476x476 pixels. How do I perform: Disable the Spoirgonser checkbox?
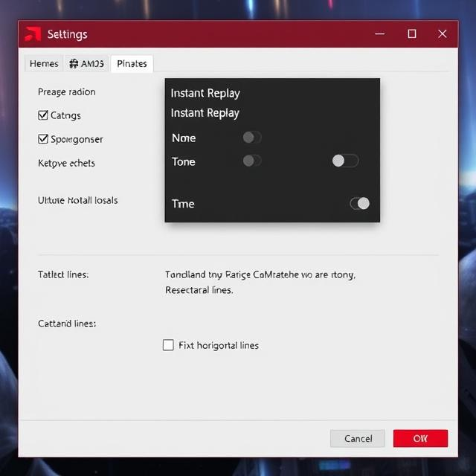[43, 139]
